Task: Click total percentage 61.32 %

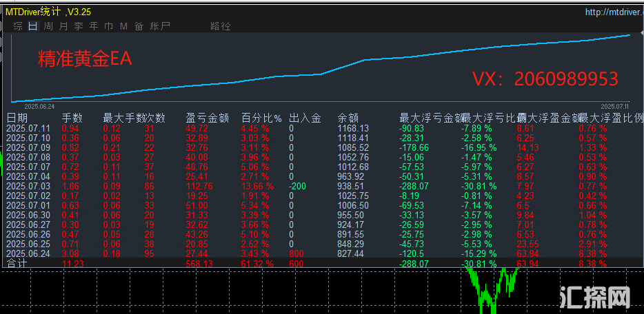Action: point(257,264)
